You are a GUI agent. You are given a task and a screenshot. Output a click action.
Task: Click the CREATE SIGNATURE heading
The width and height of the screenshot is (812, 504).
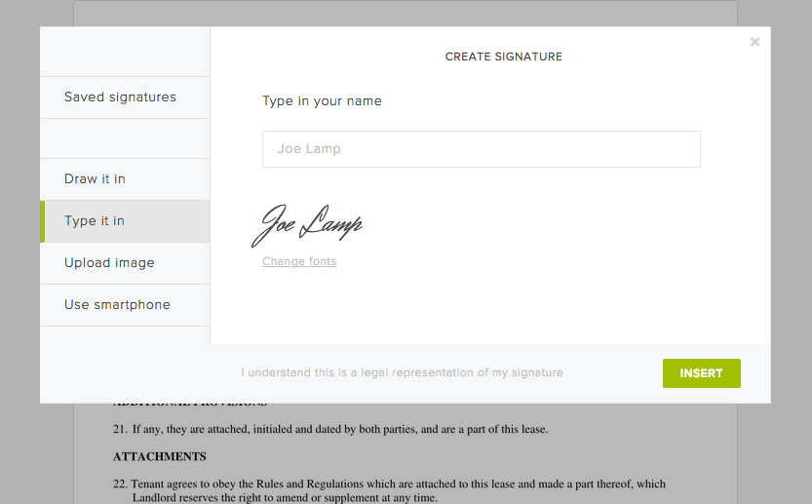tap(503, 57)
